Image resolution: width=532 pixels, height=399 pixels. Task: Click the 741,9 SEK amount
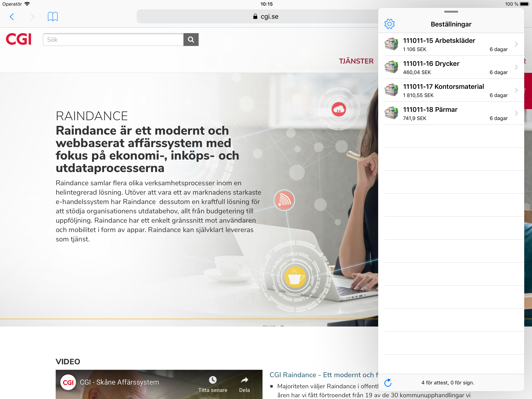click(414, 118)
